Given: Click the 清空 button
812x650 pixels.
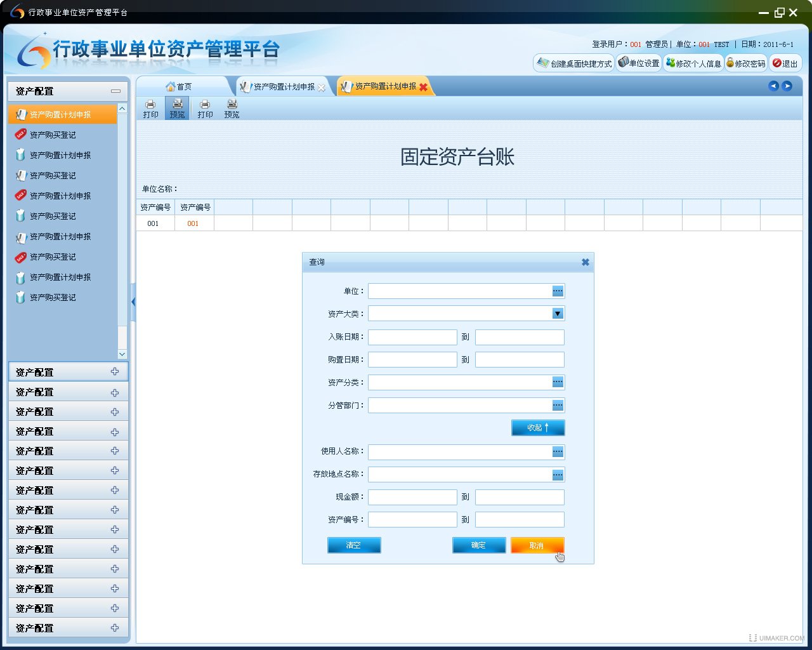Looking at the screenshot, I should 354,545.
